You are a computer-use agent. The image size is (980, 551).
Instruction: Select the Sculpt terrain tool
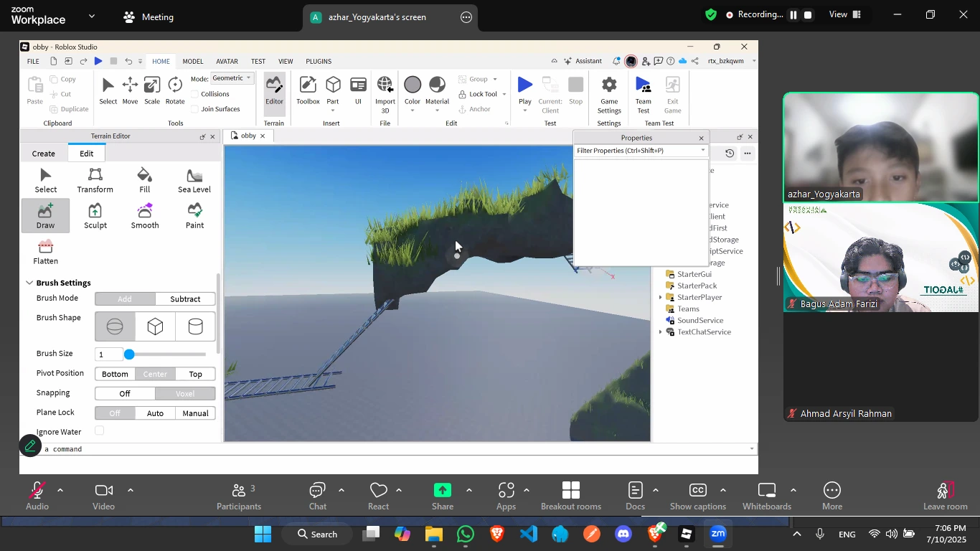pyautogui.click(x=95, y=215)
